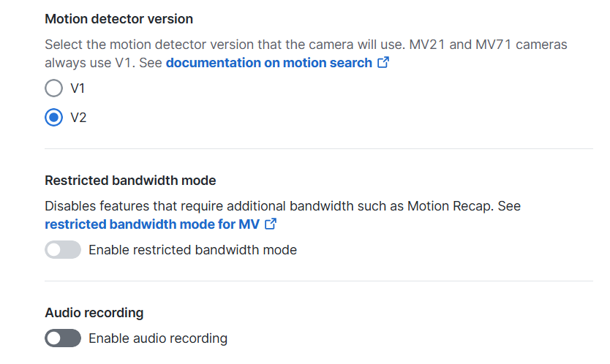Click the Audio recording heading
610x364 pixels.
tap(94, 313)
